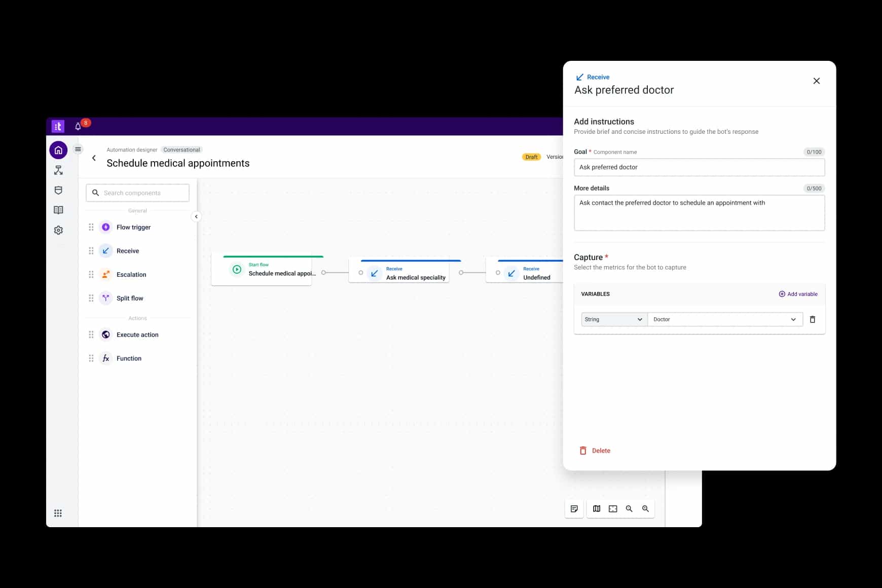Click the Ask medical speciality arrow icon

click(x=374, y=273)
